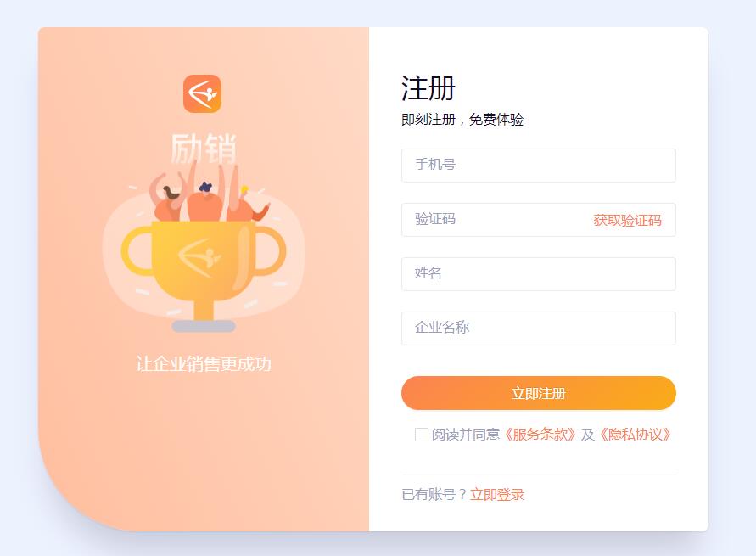
Task: Click the left handle of the trophy
Action: (137, 251)
